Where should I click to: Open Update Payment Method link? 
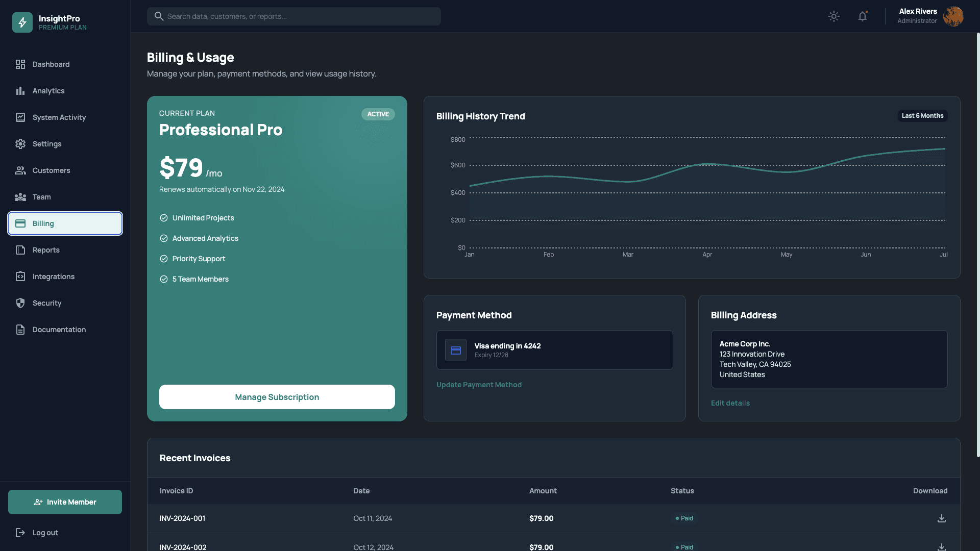(479, 385)
